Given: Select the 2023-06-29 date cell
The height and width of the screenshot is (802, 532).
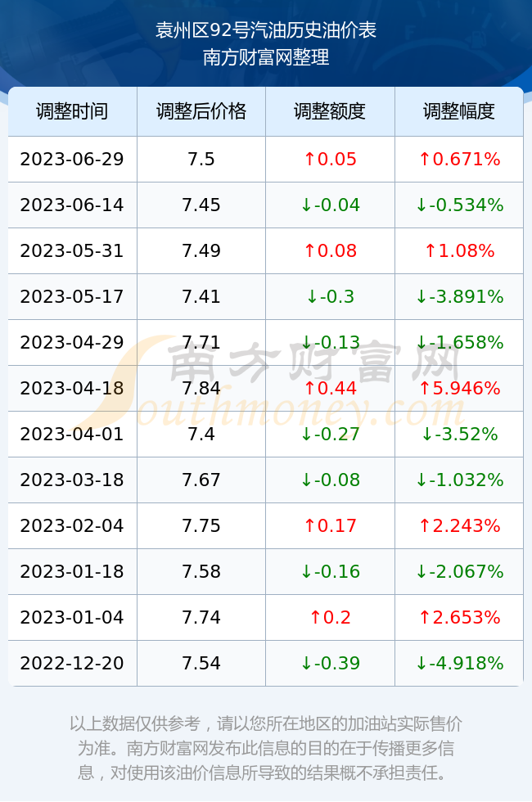Looking at the screenshot, I should [72, 159].
